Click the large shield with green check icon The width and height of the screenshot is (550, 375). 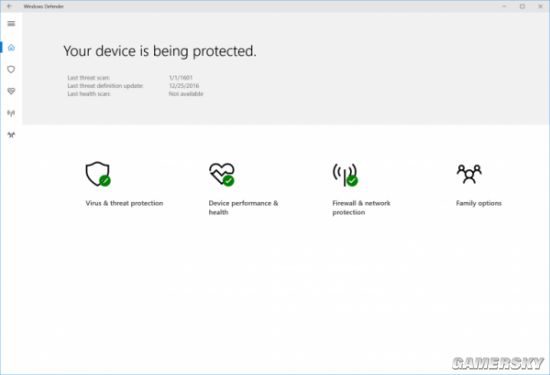coord(98,174)
